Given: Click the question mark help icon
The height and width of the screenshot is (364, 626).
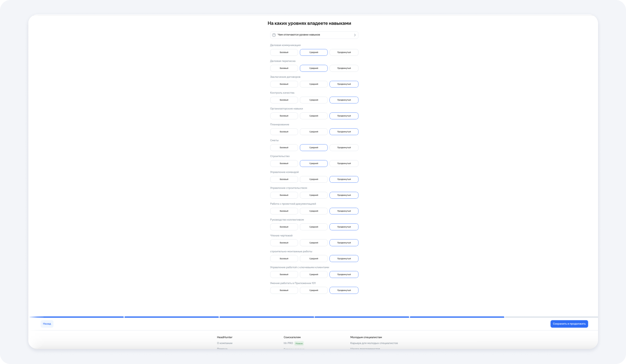Looking at the screenshot, I should [274, 35].
